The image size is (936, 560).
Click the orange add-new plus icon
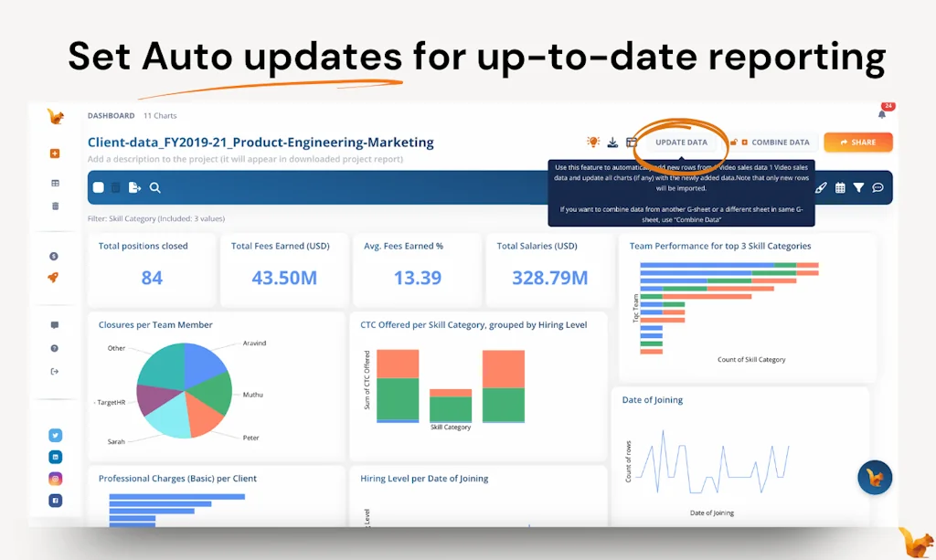coord(55,153)
